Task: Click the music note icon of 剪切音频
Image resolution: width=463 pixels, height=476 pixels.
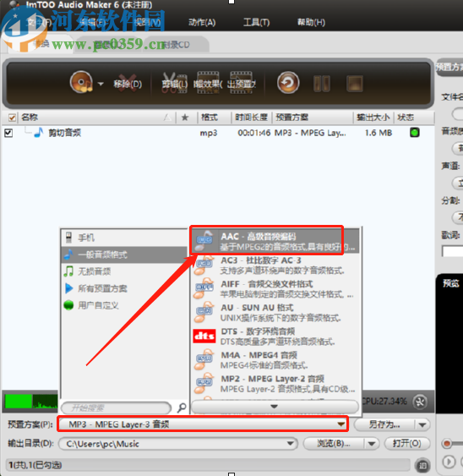Action: point(39,133)
